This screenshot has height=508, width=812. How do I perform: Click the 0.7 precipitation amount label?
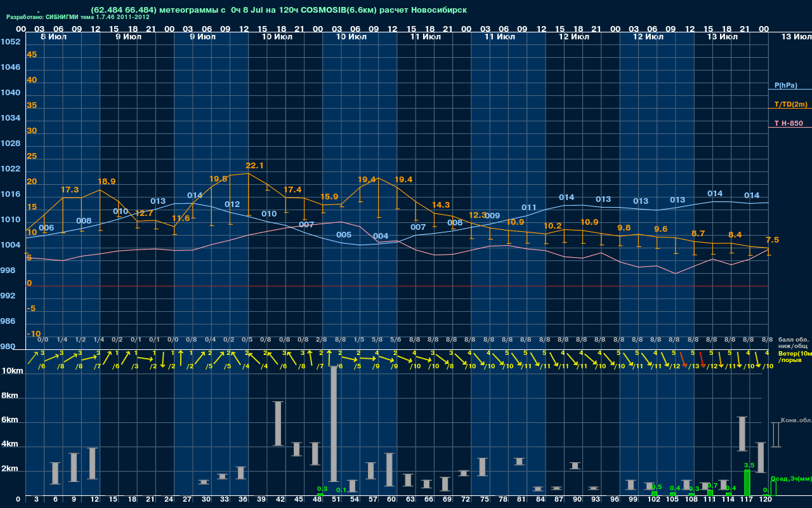712,486
